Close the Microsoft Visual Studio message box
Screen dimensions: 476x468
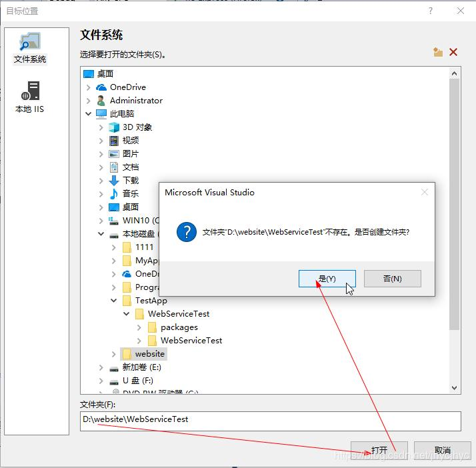(425, 192)
